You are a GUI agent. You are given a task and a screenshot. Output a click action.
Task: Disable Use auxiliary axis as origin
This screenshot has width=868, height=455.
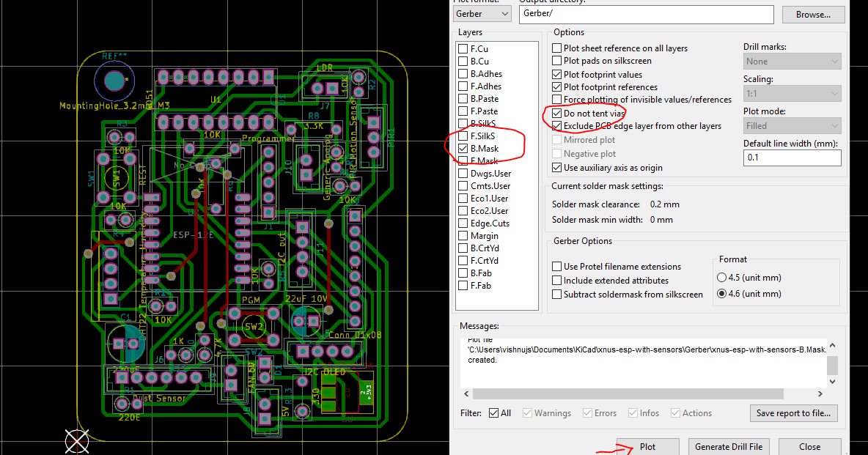[x=556, y=167]
